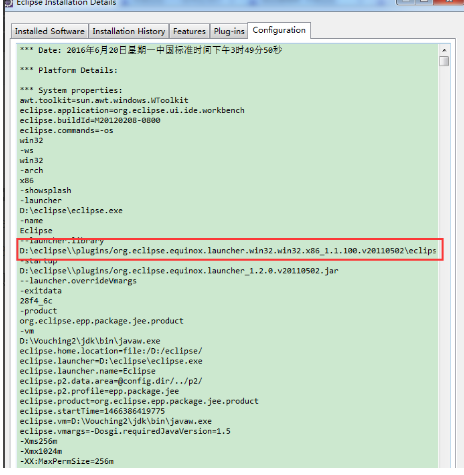Image resolution: width=464 pixels, height=475 pixels.
Task: Click the 'x86' line
Action: [27, 180]
